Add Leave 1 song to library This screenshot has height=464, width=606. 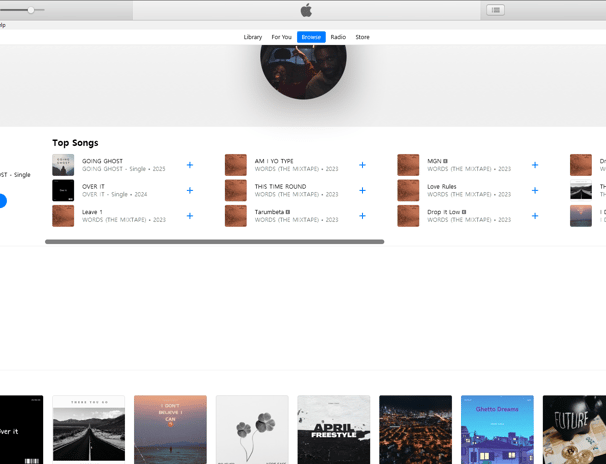pos(190,216)
